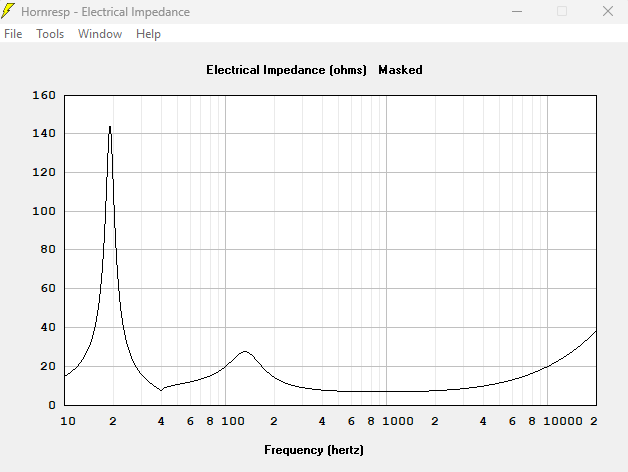This screenshot has height=472, width=628.
Task: Click the 20 value on the Y axis
Action: [x=48, y=366]
